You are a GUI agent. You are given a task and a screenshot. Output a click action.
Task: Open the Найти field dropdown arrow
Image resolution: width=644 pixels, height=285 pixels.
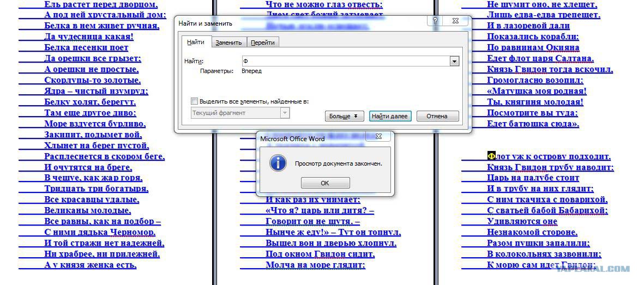click(x=454, y=61)
